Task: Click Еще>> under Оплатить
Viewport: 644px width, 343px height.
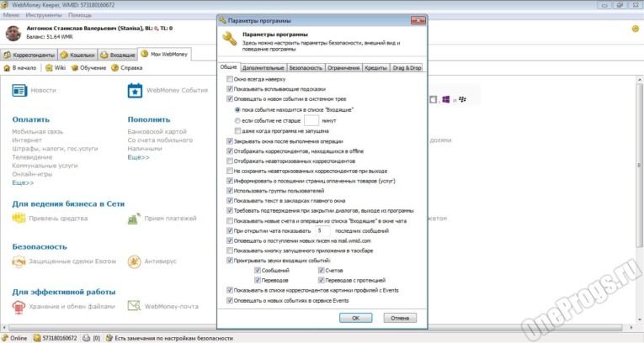Action: [23, 182]
